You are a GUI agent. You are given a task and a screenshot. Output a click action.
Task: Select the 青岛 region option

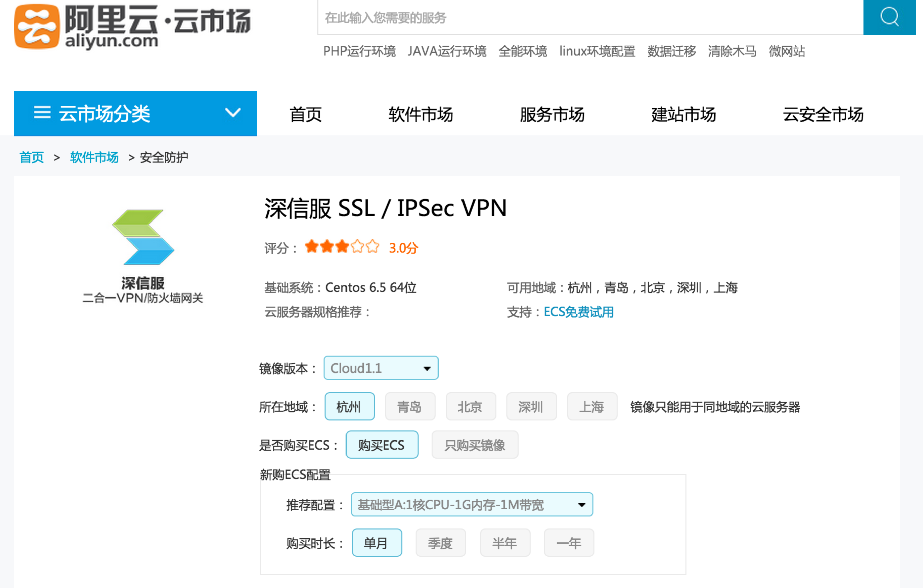(x=410, y=406)
